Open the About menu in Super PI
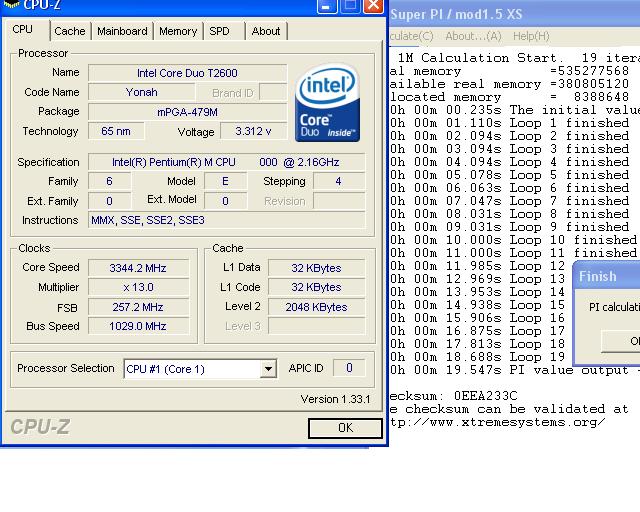640x512 pixels. coord(473,36)
